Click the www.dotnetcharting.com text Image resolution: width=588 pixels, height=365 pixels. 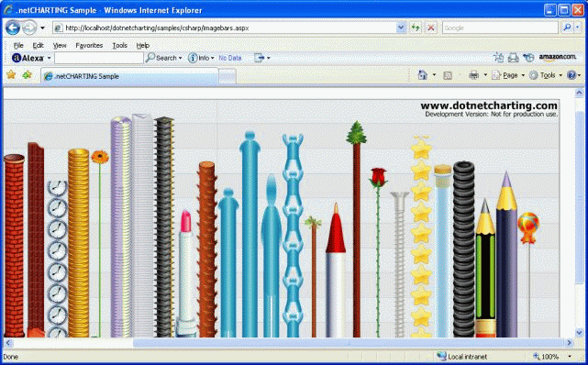click(489, 105)
